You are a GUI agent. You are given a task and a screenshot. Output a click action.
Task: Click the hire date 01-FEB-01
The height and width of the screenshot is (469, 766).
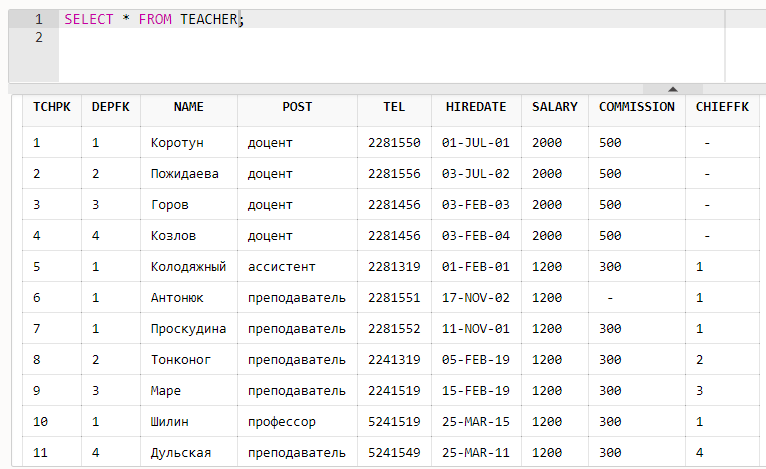click(x=476, y=267)
